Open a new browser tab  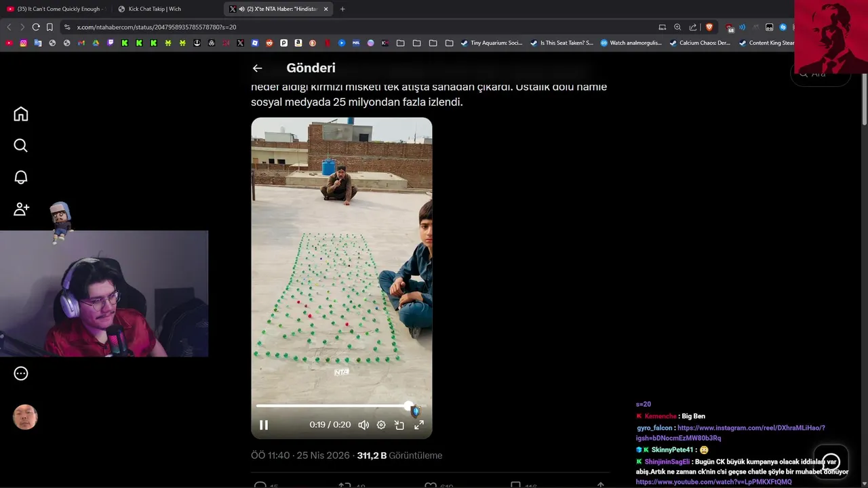[342, 9]
